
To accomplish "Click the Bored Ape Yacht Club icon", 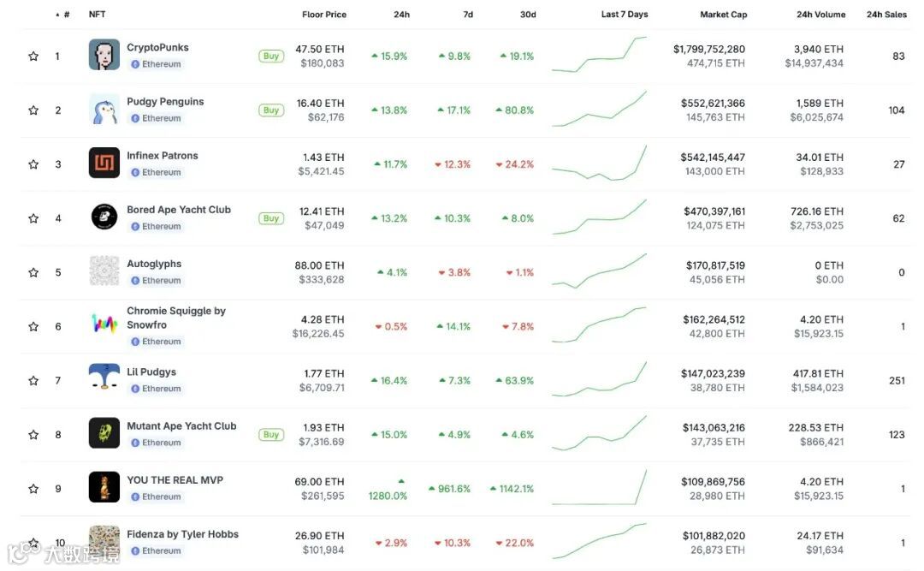I will coord(104,217).
